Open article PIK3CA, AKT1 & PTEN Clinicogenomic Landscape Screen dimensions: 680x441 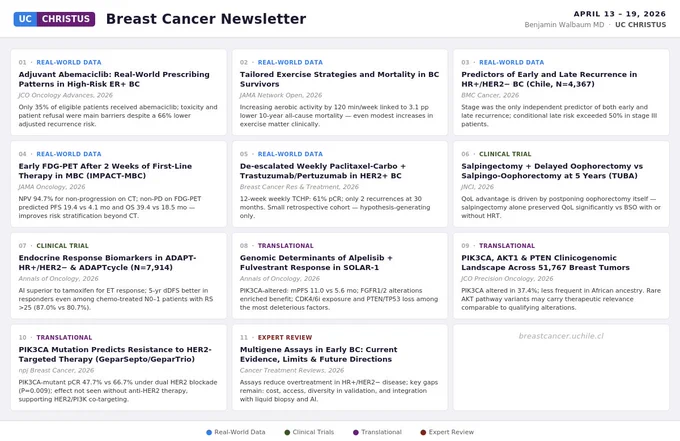click(x=545, y=262)
